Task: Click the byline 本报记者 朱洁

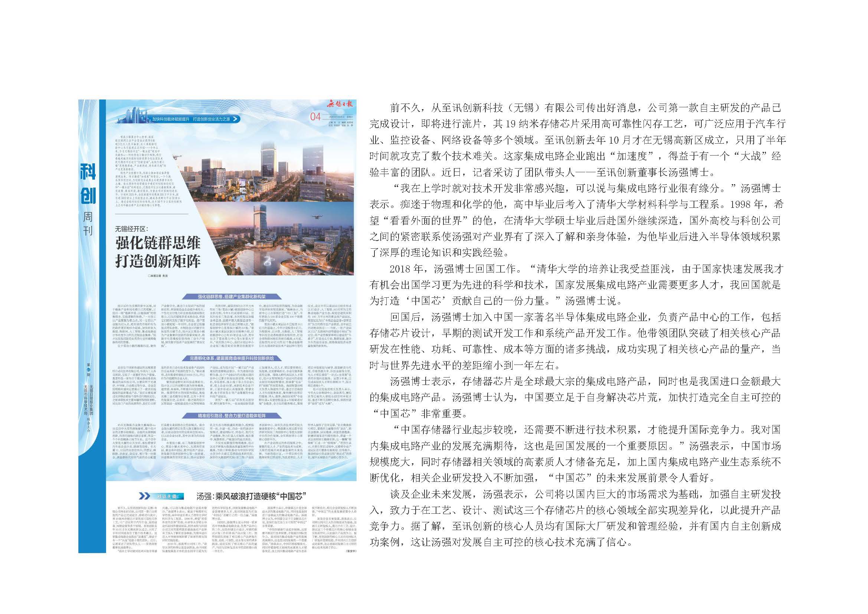Action: coord(157,277)
